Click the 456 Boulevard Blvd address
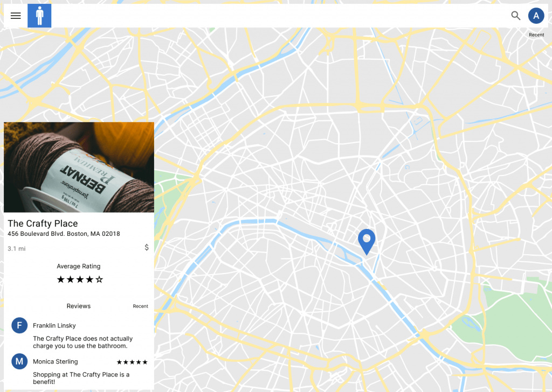Viewport: 552px width, 392px height. (64, 234)
